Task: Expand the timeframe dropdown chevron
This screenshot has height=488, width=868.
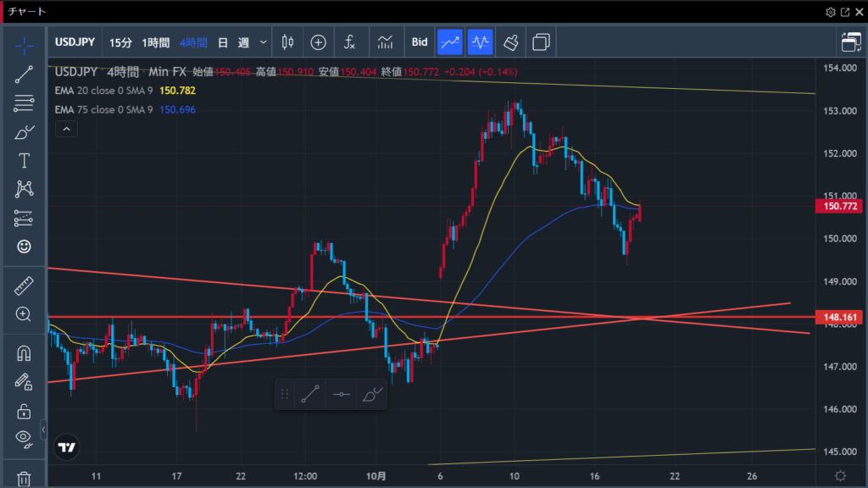Action: [x=264, y=42]
